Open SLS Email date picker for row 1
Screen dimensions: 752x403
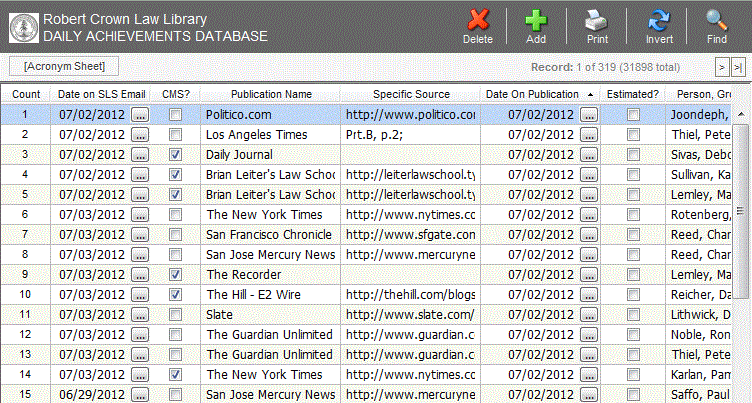pyautogui.click(x=140, y=115)
